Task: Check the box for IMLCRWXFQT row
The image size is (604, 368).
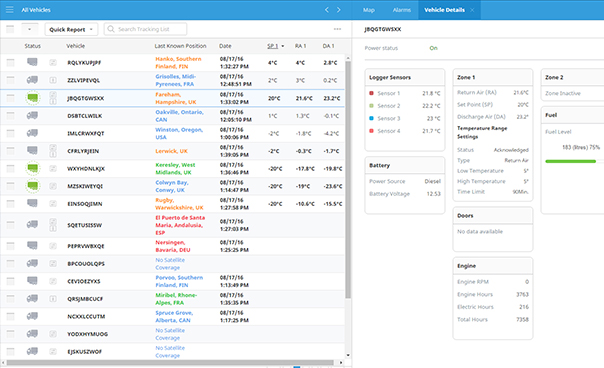Action: pyautogui.click(x=10, y=133)
